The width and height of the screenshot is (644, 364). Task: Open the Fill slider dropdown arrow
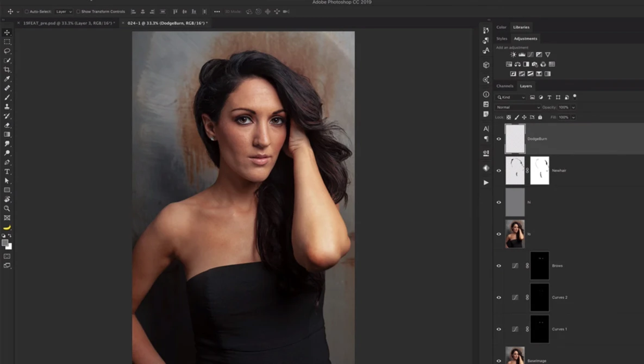coord(573,117)
